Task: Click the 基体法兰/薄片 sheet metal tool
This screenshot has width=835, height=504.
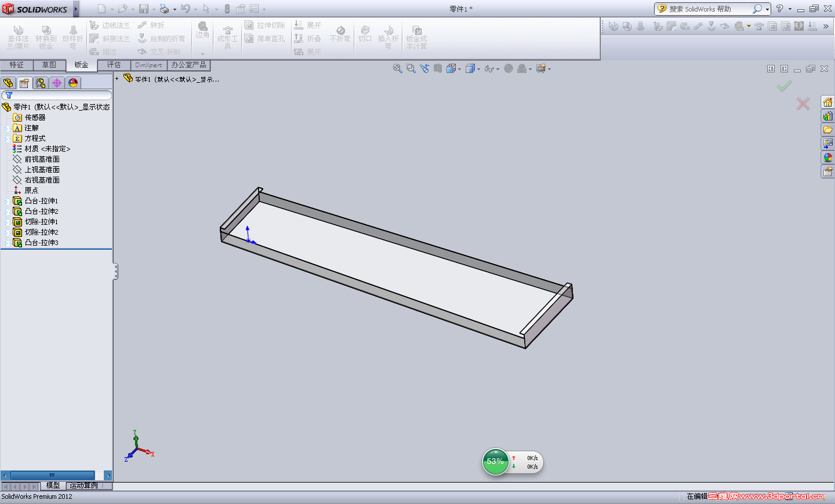Action: 18,38
